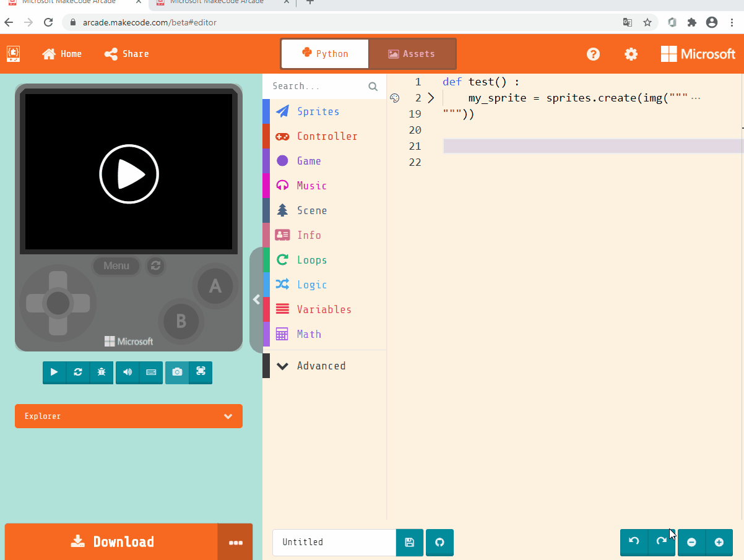Collapse the simulator side panel arrow

click(x=256, y=299)
